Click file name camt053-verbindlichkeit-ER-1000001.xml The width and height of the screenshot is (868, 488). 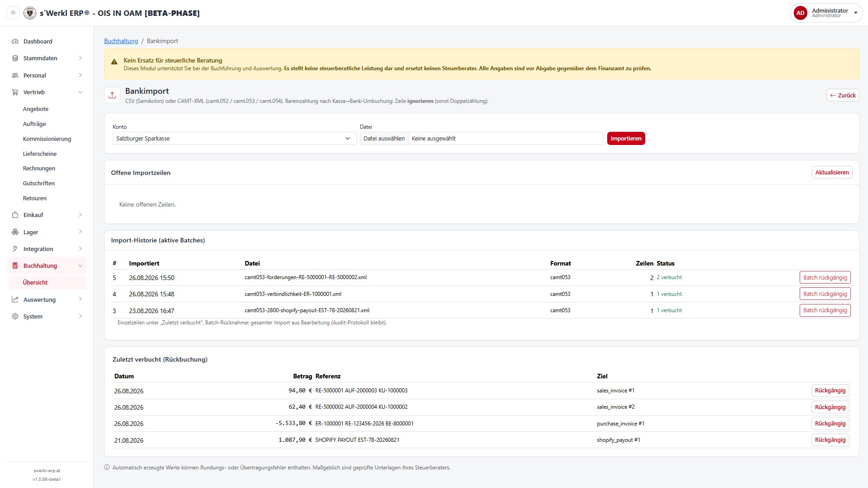[293, 294]
